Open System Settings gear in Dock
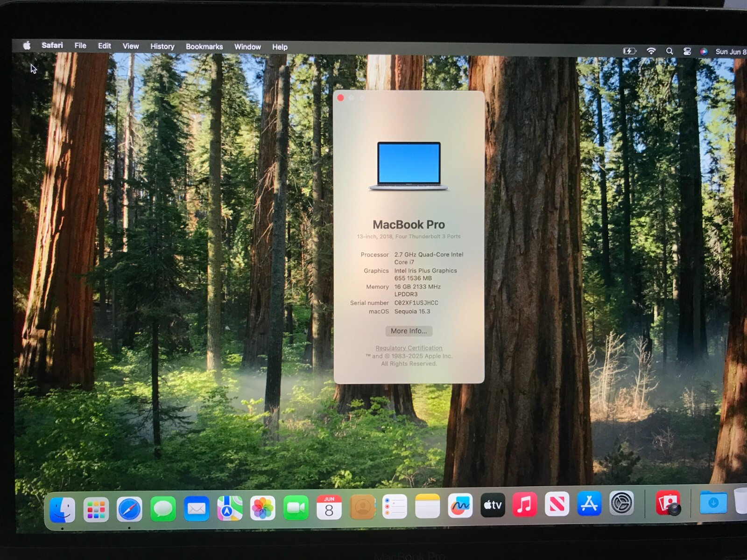Screen dimensions: 747x560 [x=621, y=503]
